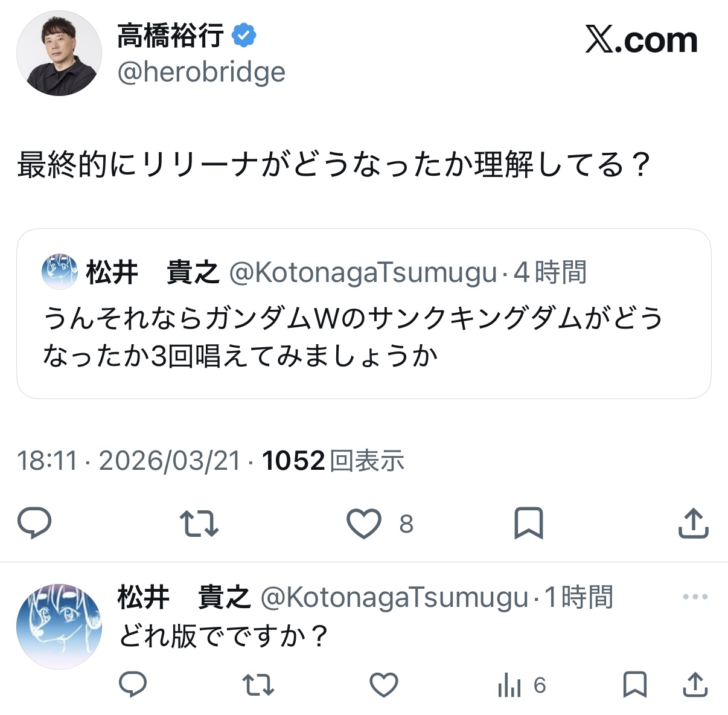Bookmark the main tweet
The width and height of the screenshot is (728, 715).
pyautogui.click(x=528, y=523)
